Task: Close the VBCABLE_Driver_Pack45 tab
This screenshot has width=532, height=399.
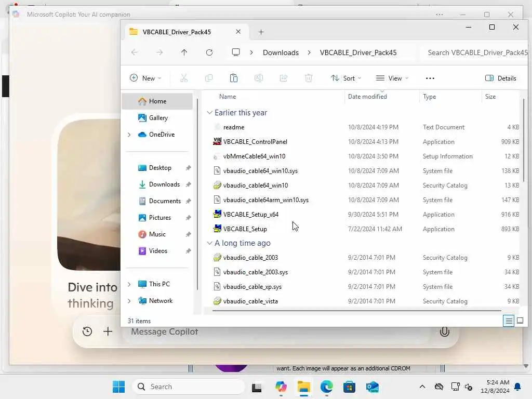Action: click(x=238, y=32)
